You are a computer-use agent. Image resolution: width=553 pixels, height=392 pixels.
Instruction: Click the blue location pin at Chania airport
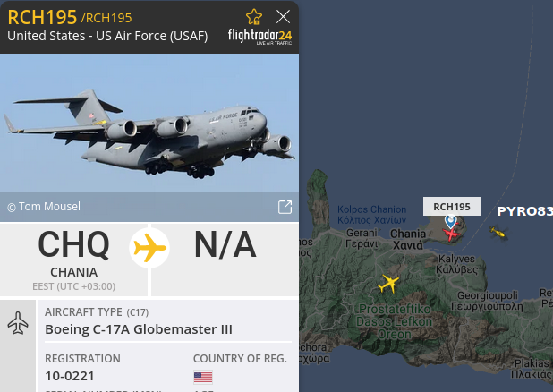pyautogui.click(x=450, y=221)
